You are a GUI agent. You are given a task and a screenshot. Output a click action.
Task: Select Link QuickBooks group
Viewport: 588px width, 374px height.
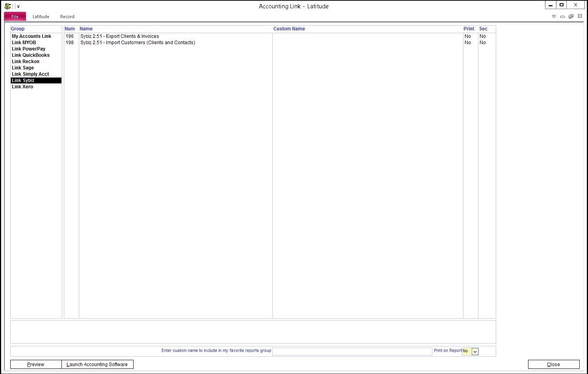[x=36, y=55]
